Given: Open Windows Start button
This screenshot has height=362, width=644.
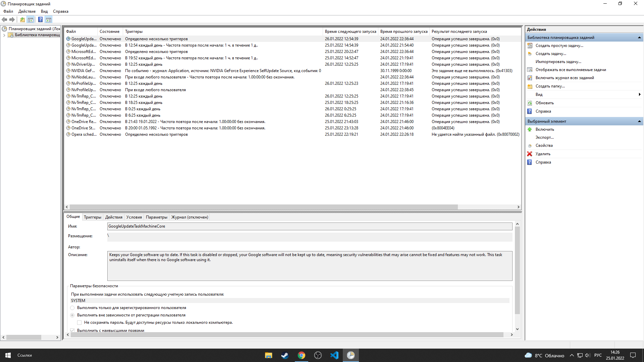Looking at the screenshot, I should pyautogui.click(x=8, y=355).
